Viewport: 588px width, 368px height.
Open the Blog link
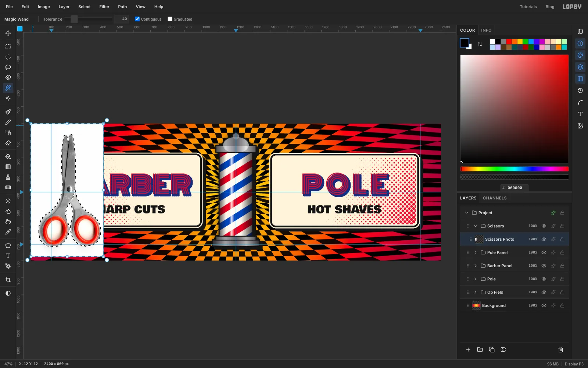pyautogui.click(x=550, y=7)
